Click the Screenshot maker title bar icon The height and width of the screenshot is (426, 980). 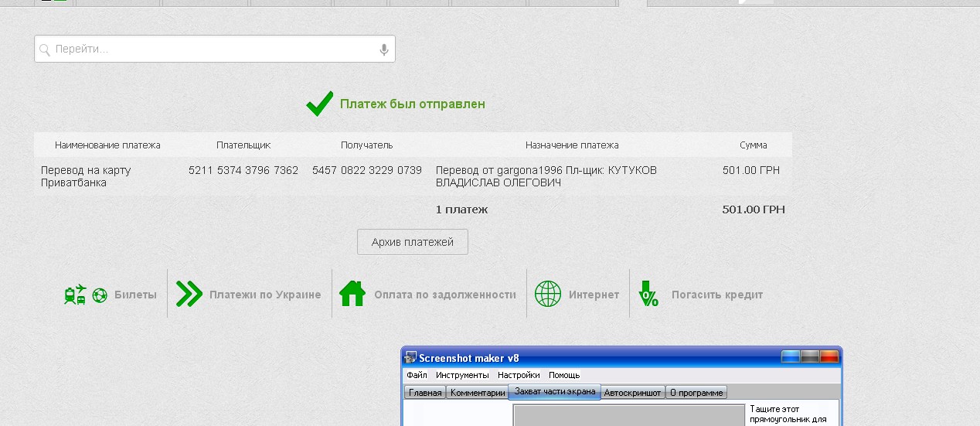point(411,357)
